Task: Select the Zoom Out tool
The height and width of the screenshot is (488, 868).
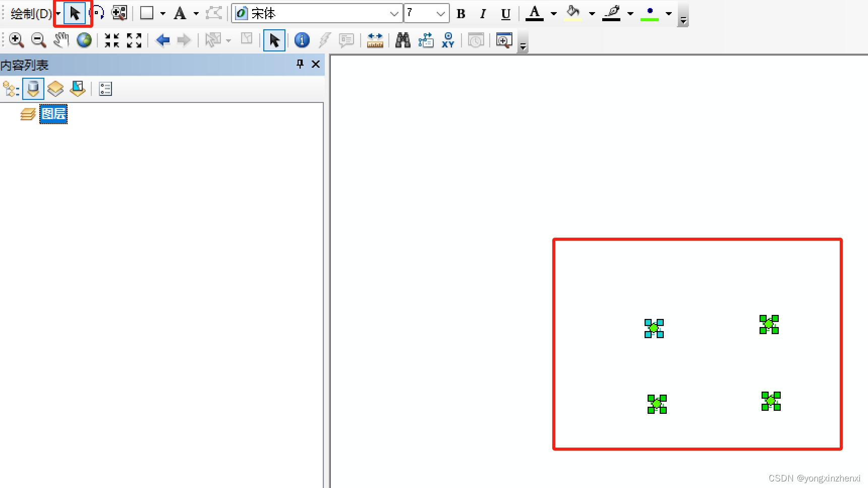Action: tap(38, 40)
